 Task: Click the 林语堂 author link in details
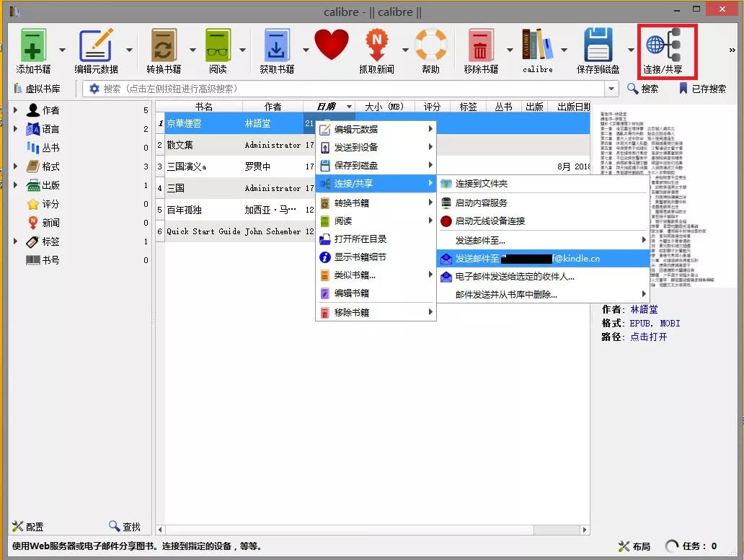[x=645, y=309]
